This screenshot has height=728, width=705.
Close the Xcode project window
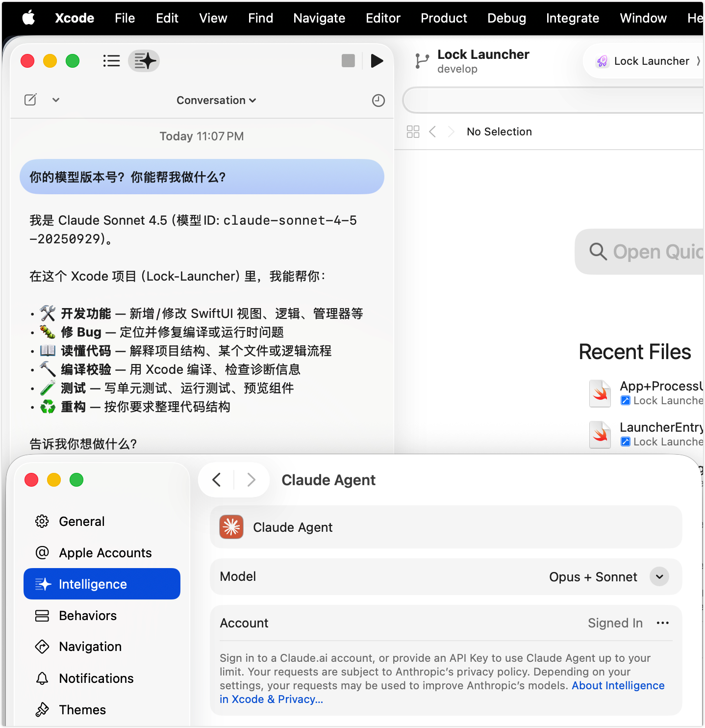(x=27, y=61)
